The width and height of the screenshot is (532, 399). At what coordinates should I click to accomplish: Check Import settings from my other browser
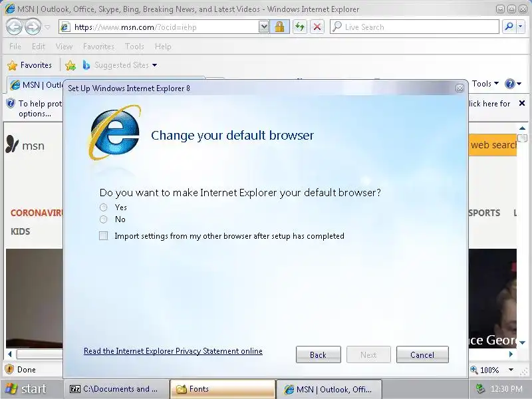(104, 236)
